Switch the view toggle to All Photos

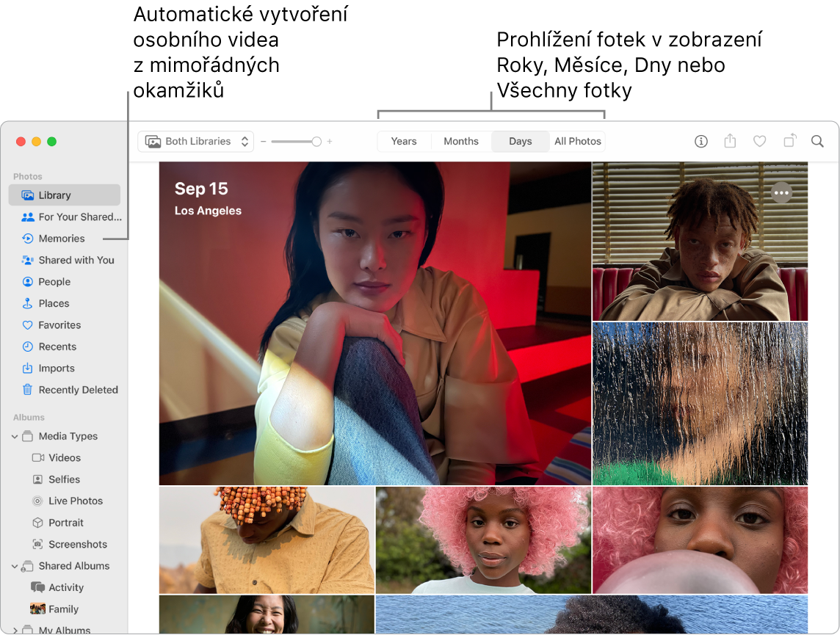(x=578, y=141)
